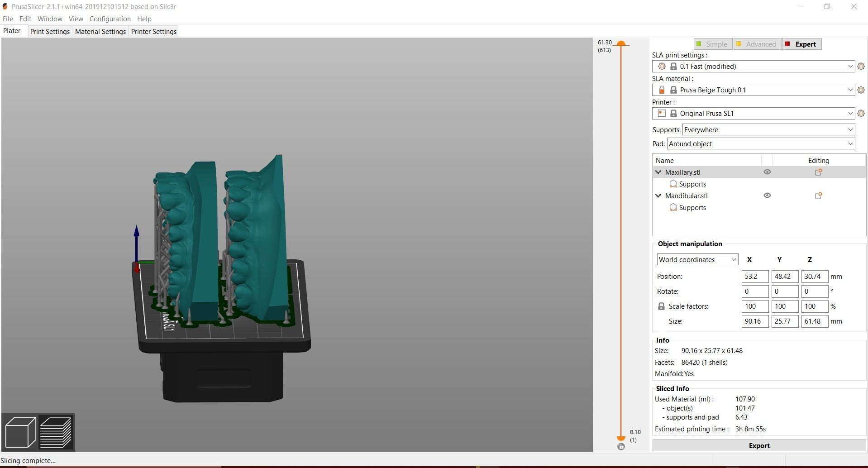Click Mandibular Supports item icon
868x468 pixels.
[x=673, y=207]
